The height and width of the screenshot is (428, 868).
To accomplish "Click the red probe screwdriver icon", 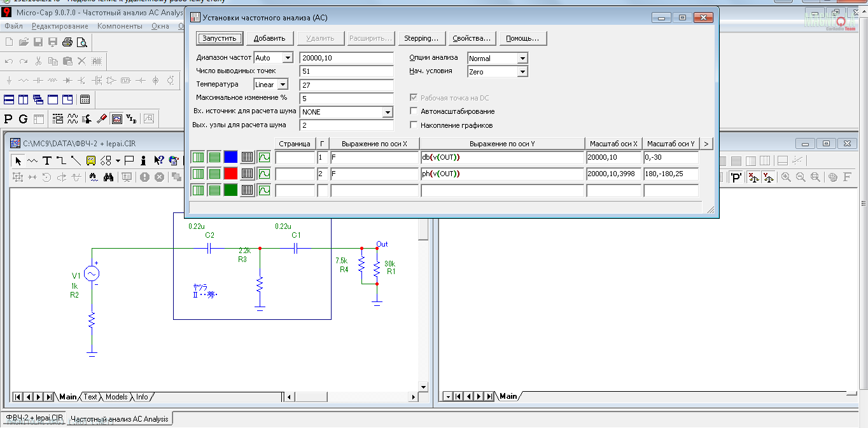I will pyautogui.click(x=102, y=119).
